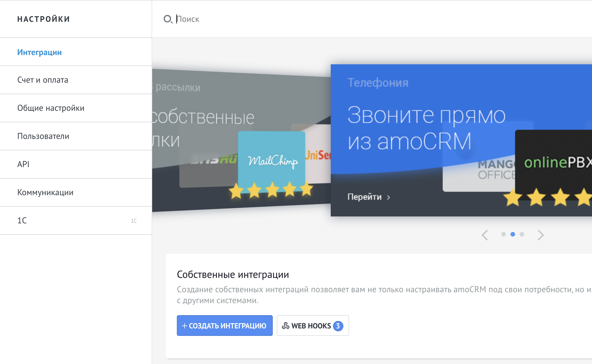The width and height of the screenshot is (592, 364).
Task: Open the WEB HOOKS button
Action: [x=313, y=326]
